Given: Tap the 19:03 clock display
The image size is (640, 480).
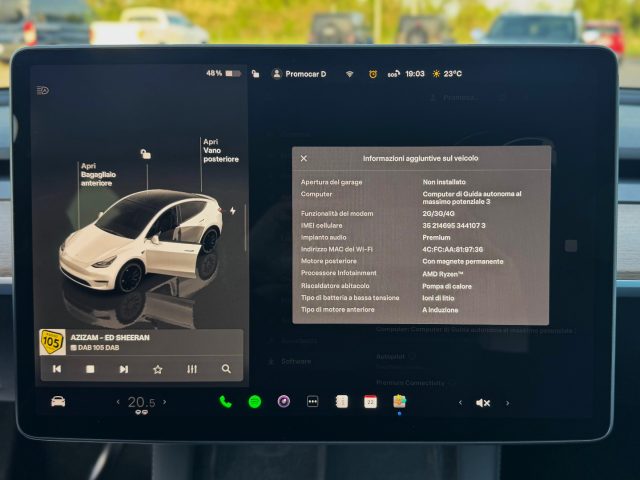Looking at the screenshot, I should point(415,74).
